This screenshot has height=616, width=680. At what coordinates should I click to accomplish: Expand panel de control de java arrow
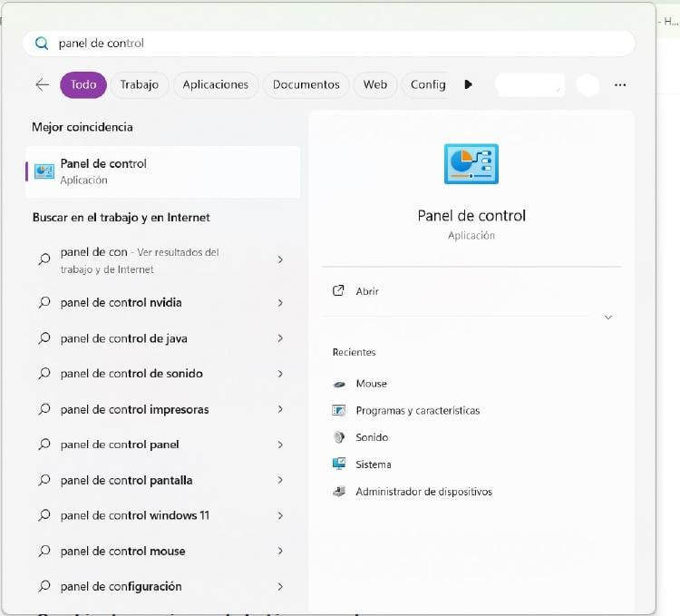(280, 338)
